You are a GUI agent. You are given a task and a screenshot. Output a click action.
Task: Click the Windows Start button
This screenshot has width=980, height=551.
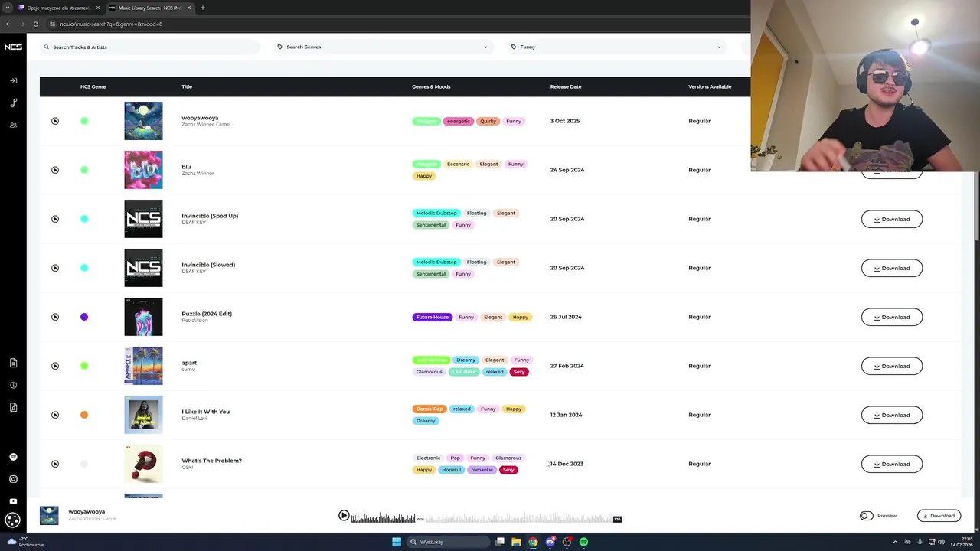click(x=397, y=542)
